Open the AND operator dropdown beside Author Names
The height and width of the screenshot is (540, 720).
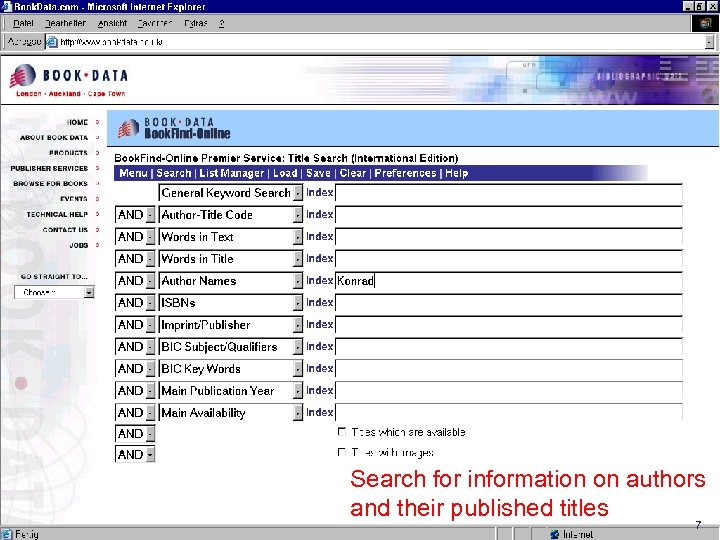tap(150, 281)
